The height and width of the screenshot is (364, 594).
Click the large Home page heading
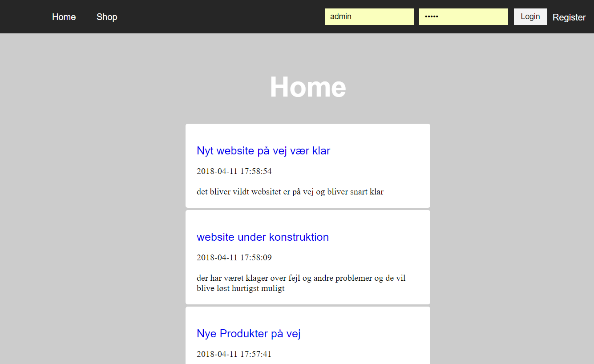click(x=308, y=87)
